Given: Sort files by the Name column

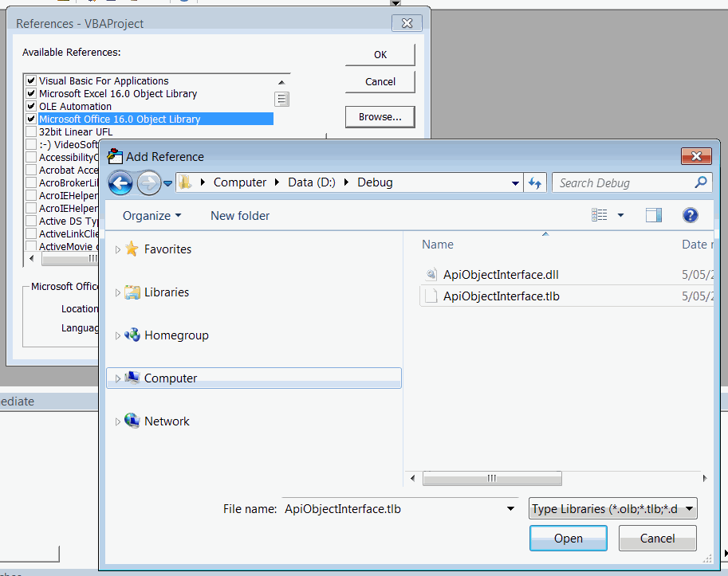Looking at the screenshot, I should coord(437,245).
